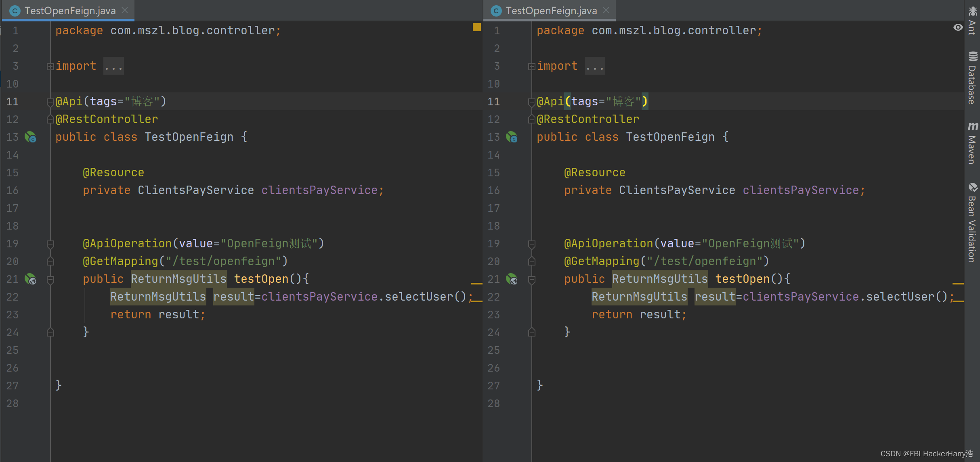Collapse annotation fold at line 11 left editor
Viewport: 980px width, 462px height.
50,102
